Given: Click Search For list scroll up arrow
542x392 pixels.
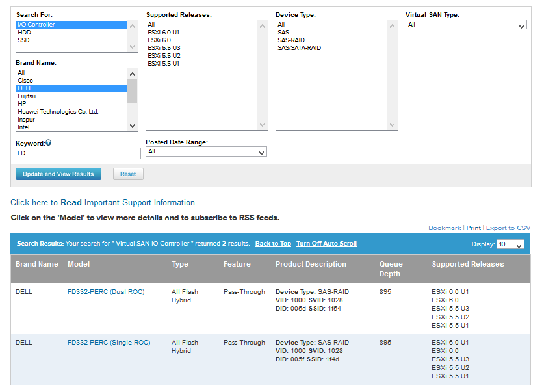Looking at the screenshot, I should click(132, 26).
